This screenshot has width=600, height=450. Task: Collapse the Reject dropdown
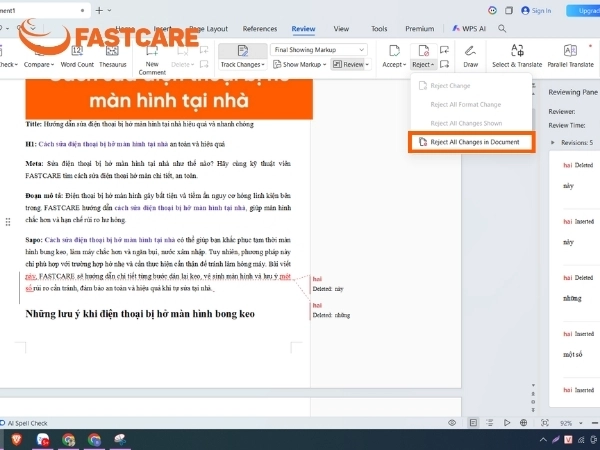(423, 65)
